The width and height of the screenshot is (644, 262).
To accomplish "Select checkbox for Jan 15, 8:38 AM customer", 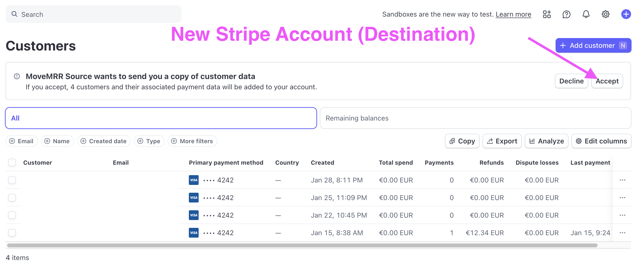I will (12, 232).
